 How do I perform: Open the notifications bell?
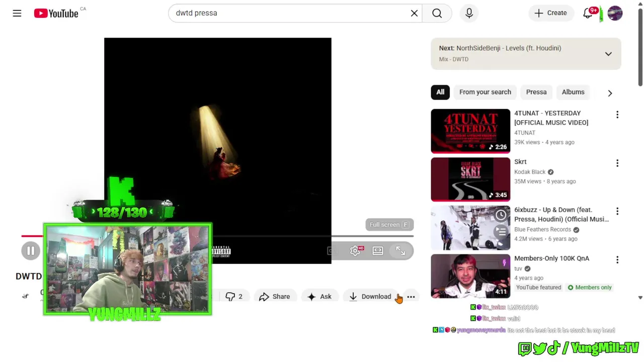click(x=588, y=13)
